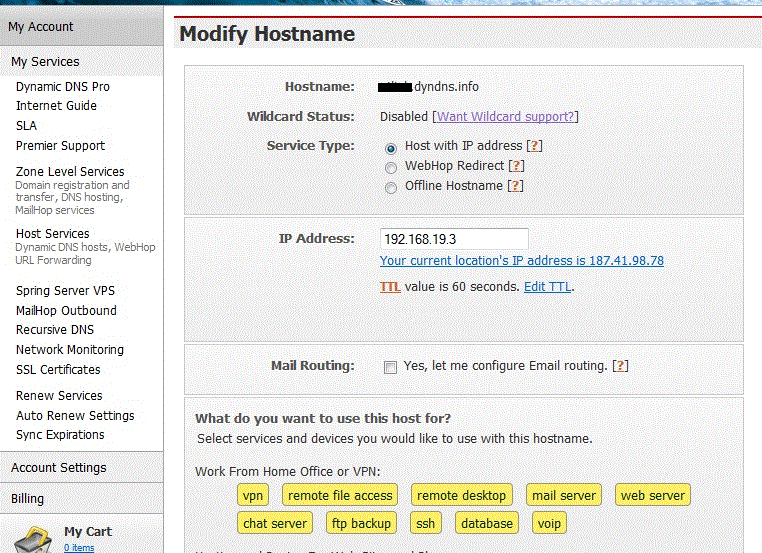The width and height of the screenshot is (762, 553).
Task: Select the voip tag
Action: click(x=550, y=523)
